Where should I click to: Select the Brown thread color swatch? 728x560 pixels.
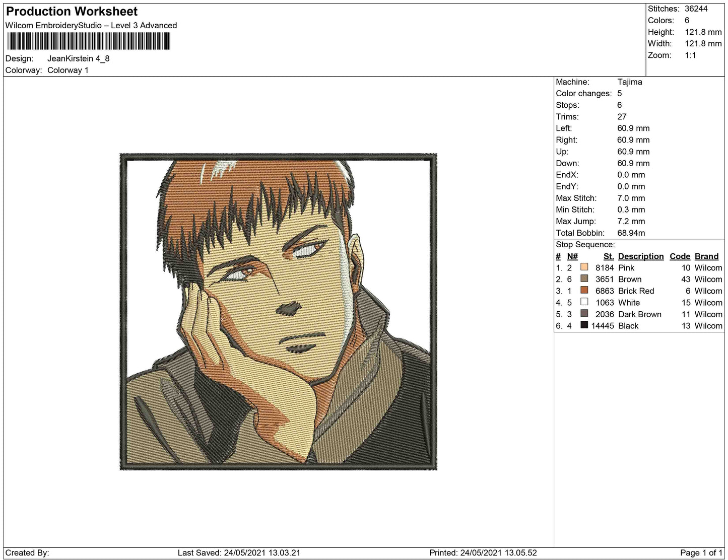[584, 278]
